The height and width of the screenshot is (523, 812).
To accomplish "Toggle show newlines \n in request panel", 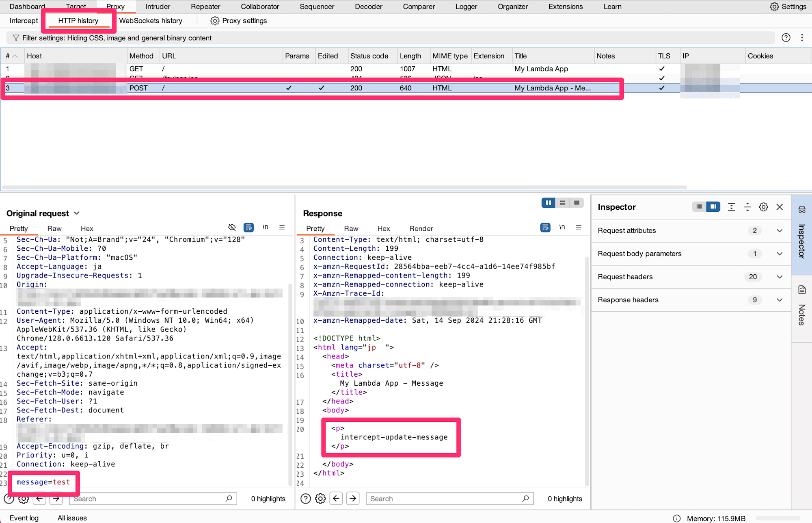I will point(265,228).
